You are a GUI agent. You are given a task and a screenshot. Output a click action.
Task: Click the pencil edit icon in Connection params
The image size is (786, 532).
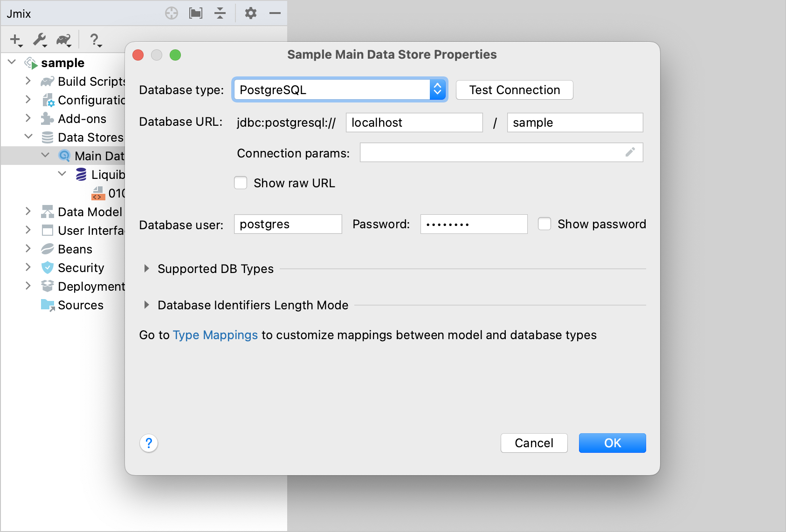pyautogui.click(x=630, y=152)
